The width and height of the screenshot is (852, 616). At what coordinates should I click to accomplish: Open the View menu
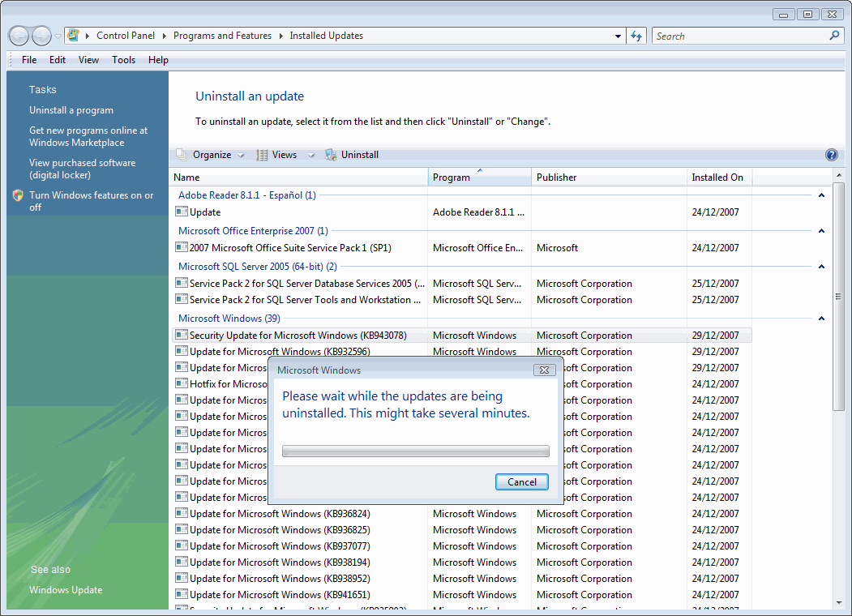coord(88,60)
